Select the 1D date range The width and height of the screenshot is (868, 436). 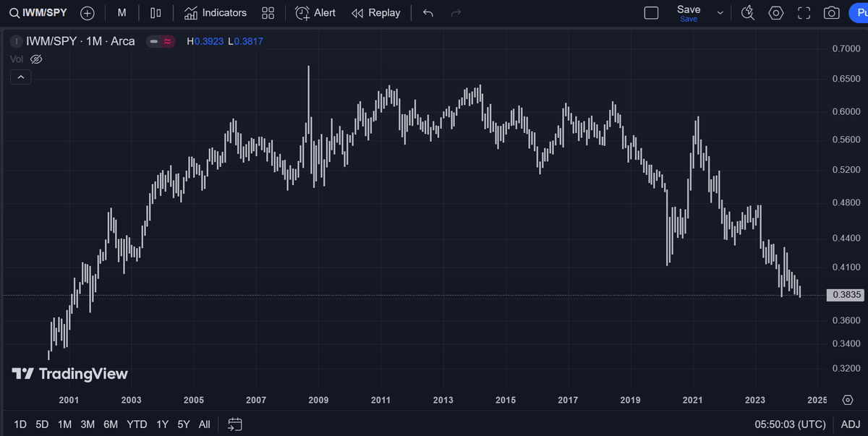(x=20, y=424)
